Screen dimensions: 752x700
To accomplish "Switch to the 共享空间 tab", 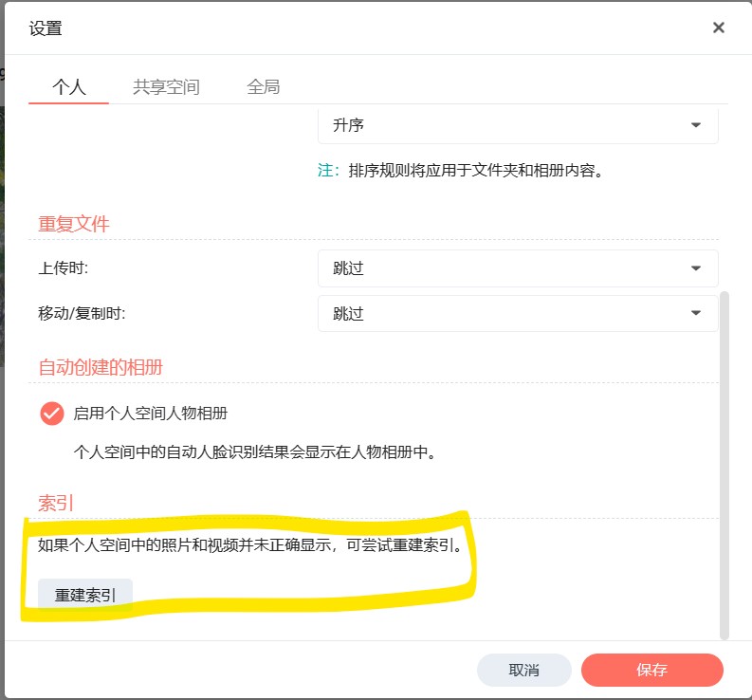I will 166,87.
